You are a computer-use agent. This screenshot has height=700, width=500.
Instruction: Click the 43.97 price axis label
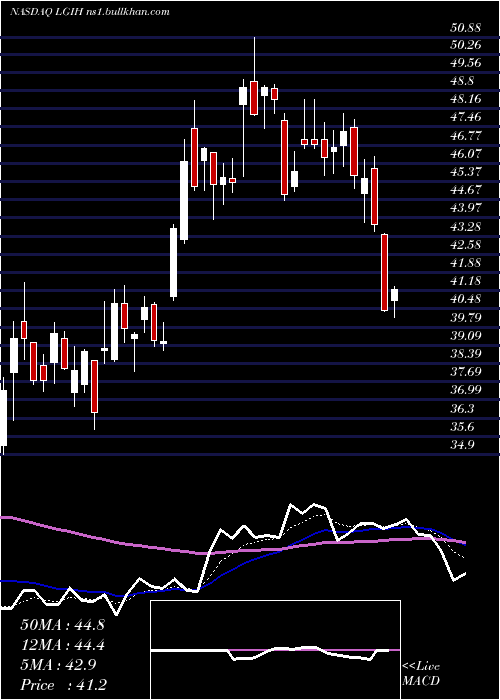click(465, 208)
